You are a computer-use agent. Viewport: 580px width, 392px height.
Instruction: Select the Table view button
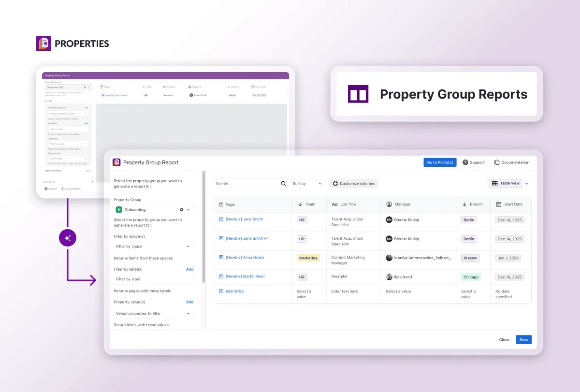pyautogui.click(x=506, y=183)
